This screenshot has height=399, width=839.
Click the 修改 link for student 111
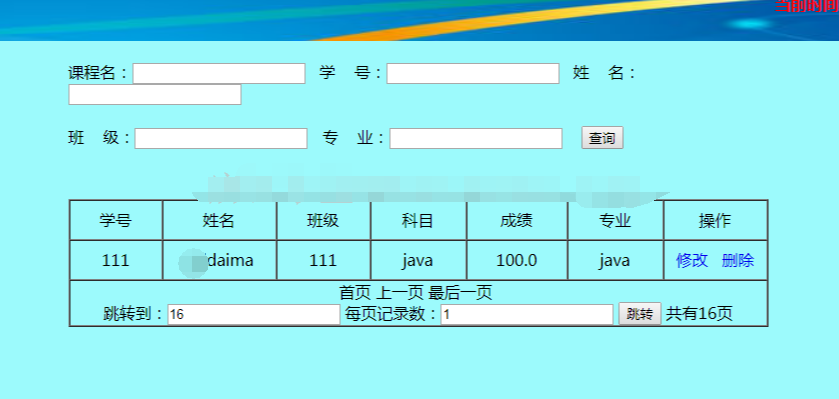point(692,260)
